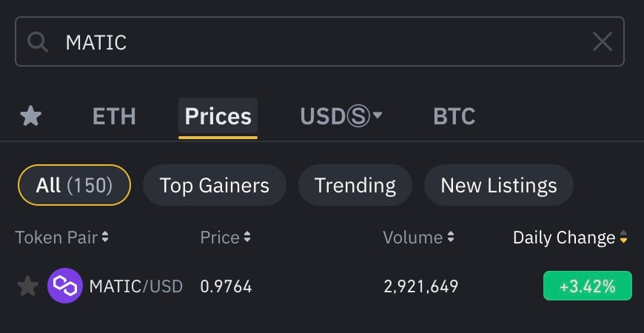Favorite the MATIC/USD pair star
The width and height of the screenshot is (644, 333).
point(28,286)
